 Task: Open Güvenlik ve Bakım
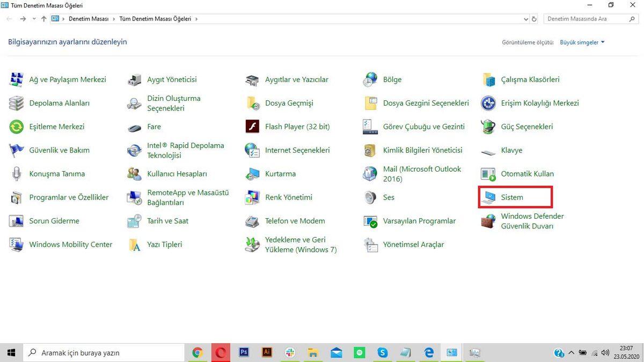pyautogui.click(x=59, y=150)
